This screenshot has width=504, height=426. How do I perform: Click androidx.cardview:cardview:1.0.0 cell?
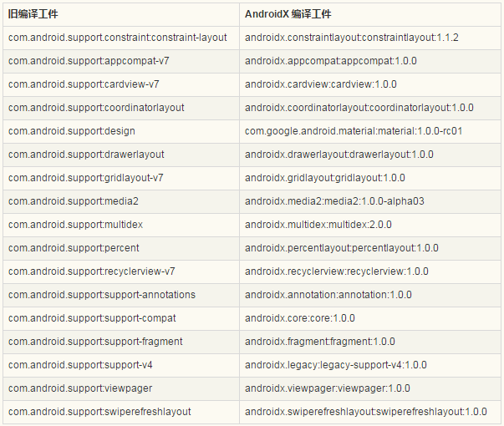pos(370,85)
